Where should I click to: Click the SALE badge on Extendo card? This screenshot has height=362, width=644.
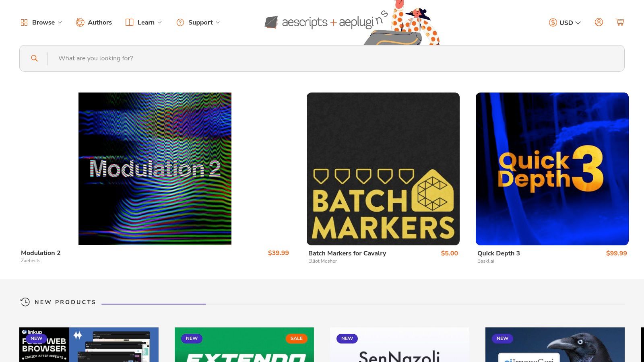[x=297, y=338]
